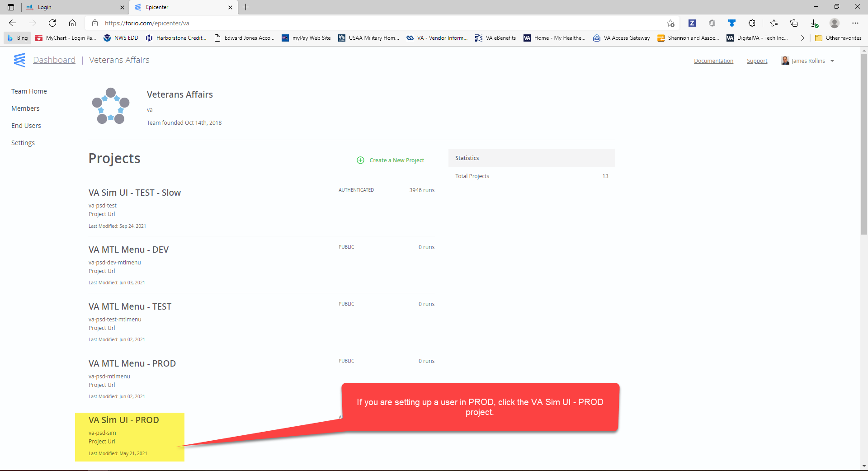The width and height of the screenshot is (868, 471).
Task: Open tab actions menu icon
Action: [x=11, y=7]
